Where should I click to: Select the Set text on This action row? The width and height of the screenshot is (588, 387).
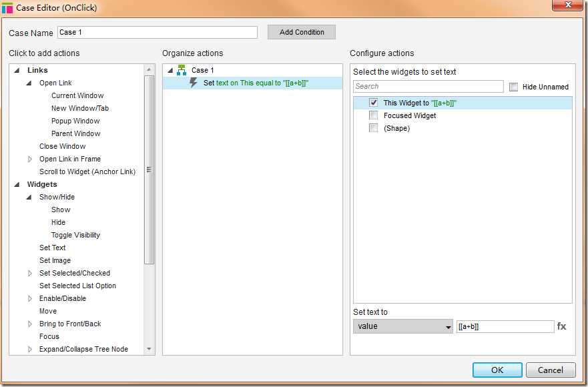(252, 83)
